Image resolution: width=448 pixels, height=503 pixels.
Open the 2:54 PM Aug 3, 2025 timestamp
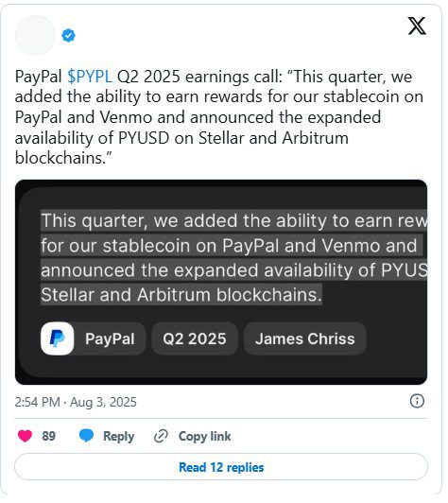click(76, 402)
